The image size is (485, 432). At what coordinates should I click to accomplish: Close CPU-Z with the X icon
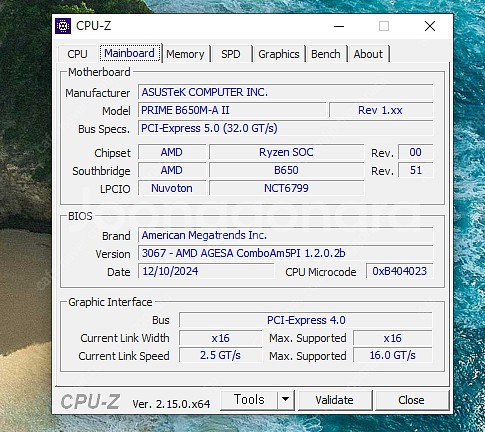click(x=430, y=26)
